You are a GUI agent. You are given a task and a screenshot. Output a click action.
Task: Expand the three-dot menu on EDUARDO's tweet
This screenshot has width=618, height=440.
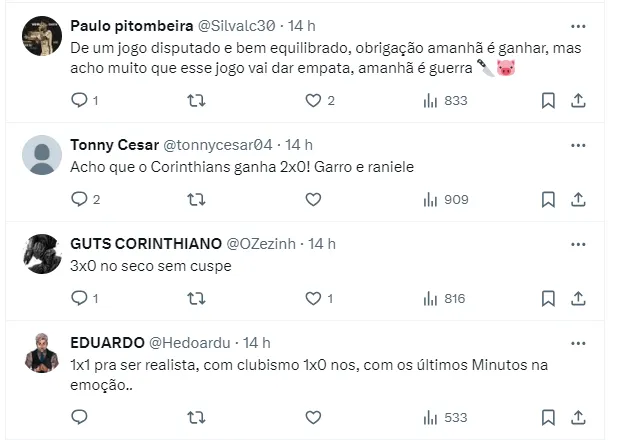[578, 342]
